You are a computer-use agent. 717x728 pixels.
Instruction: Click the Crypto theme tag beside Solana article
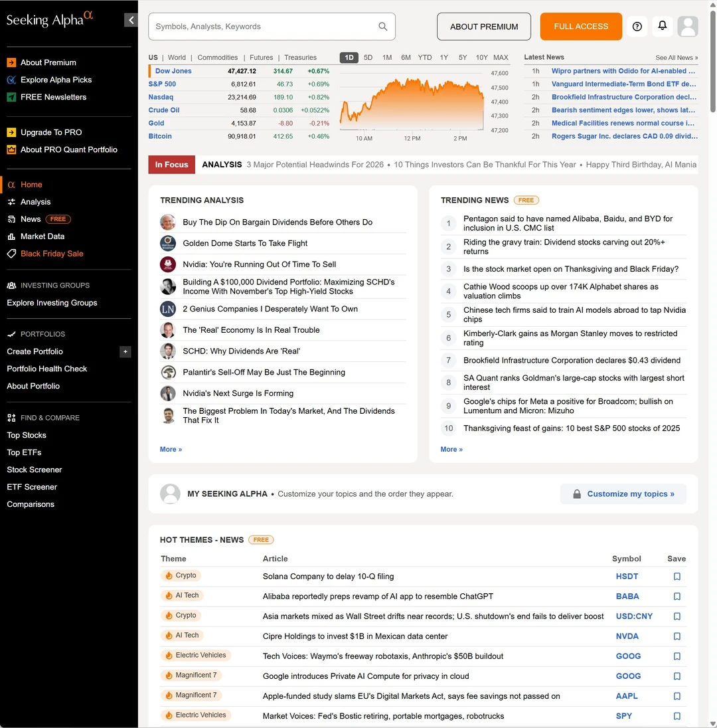(181, 575)
